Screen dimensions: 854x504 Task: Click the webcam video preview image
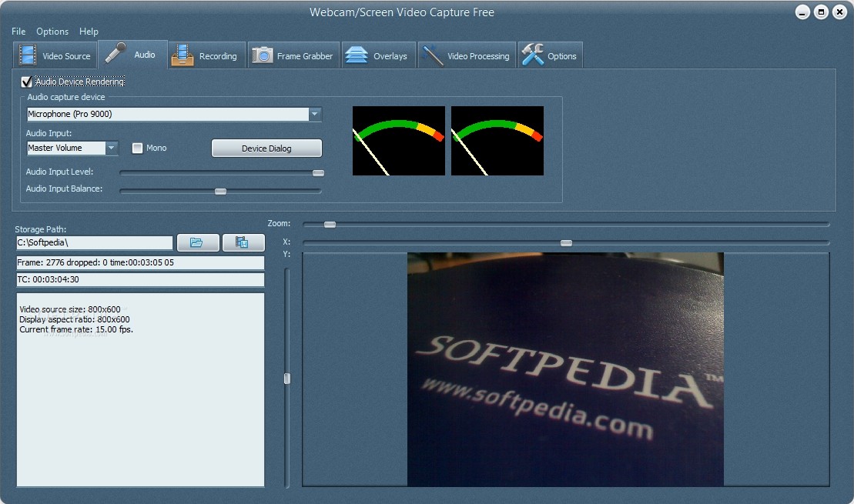[565, 369]
